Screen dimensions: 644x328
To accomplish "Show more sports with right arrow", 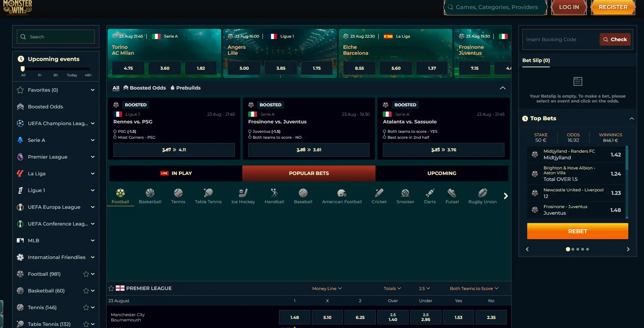I will click(506, 196).
